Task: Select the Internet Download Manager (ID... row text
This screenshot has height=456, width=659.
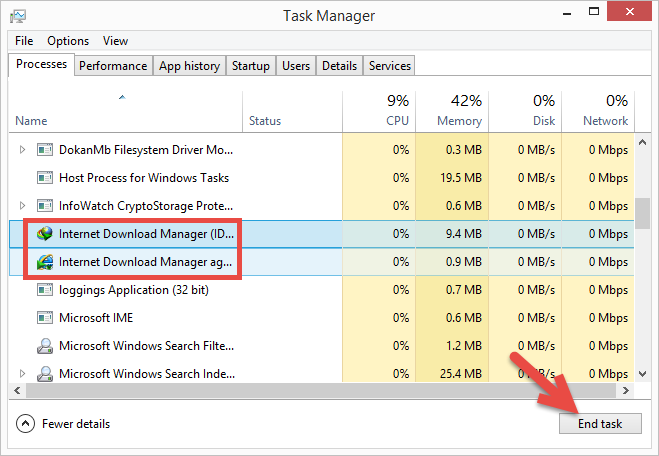Action: pos(146,234)
